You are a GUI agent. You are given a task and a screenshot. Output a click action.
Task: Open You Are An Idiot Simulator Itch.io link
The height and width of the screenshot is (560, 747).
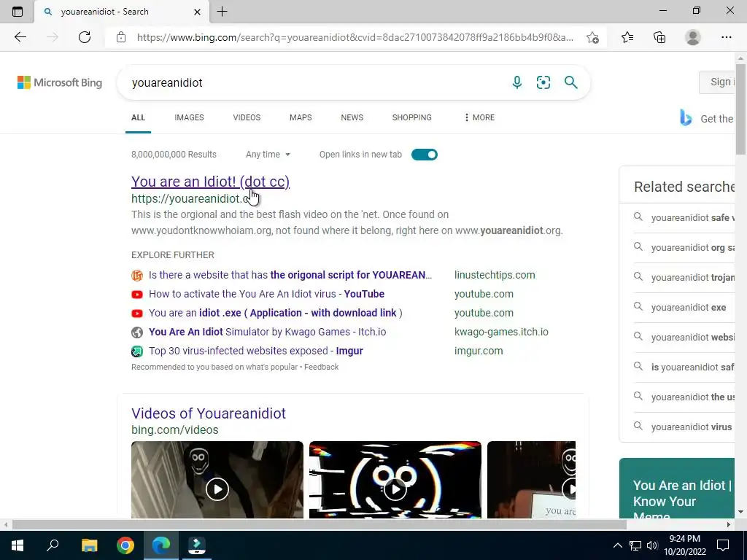pyautogui.click(x=267, y=332)
